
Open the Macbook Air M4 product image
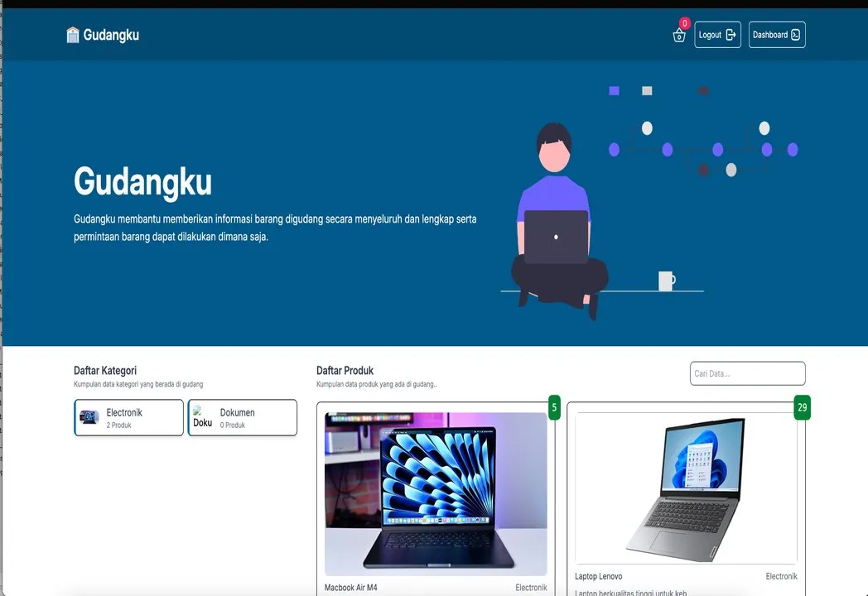coord(436,493)
